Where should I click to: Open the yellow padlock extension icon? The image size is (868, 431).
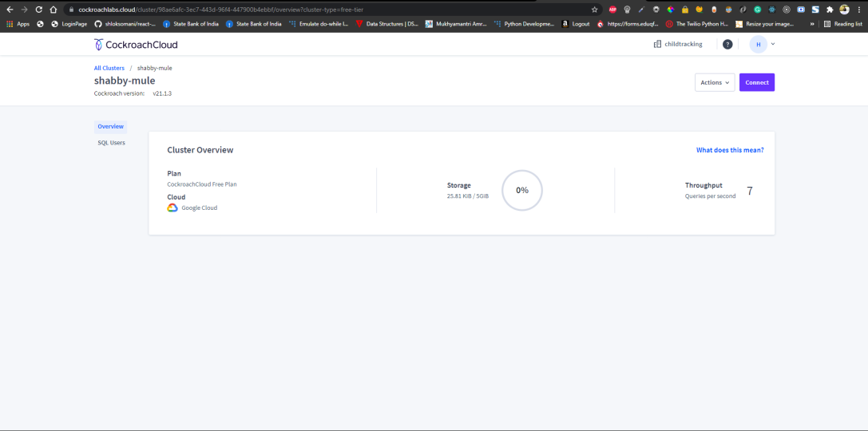(x=685, y=10)
